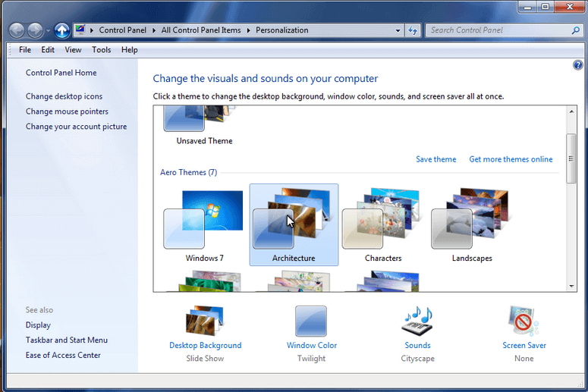Image resolution: width=588 pixels, height=392 pixels.
Task: Open the address bar history dropdown
Action: coord(398,31)
